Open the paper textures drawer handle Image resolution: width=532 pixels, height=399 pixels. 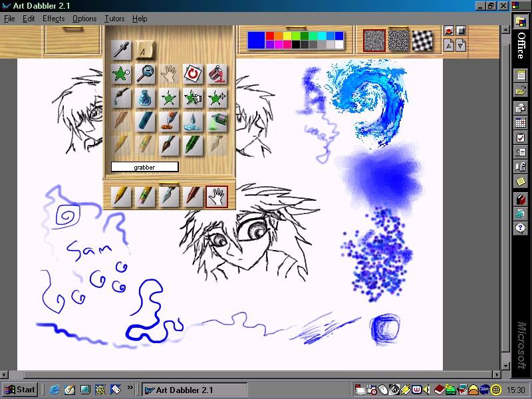398,28
